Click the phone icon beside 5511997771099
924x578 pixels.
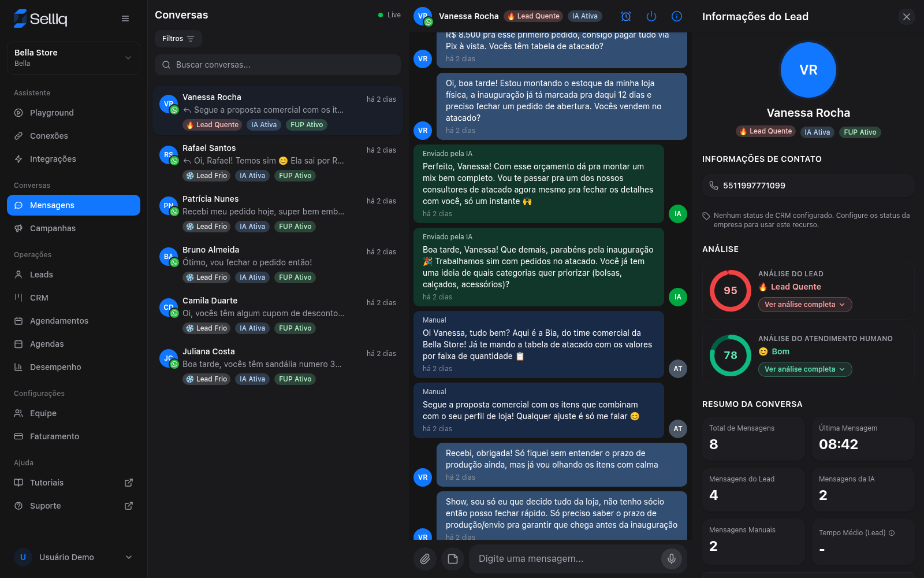pos(714,186)
